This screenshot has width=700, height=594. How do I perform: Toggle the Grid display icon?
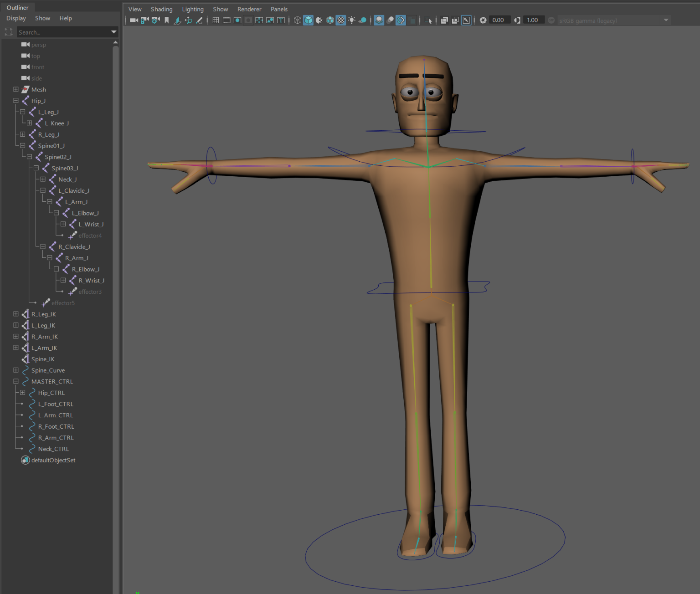pos(216,20)
